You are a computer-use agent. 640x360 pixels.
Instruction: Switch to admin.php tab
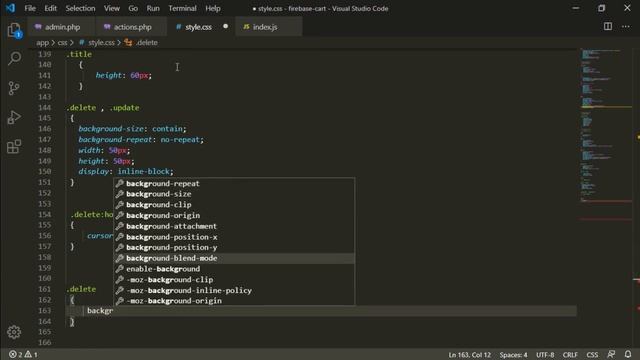click(x=62, y=27)
